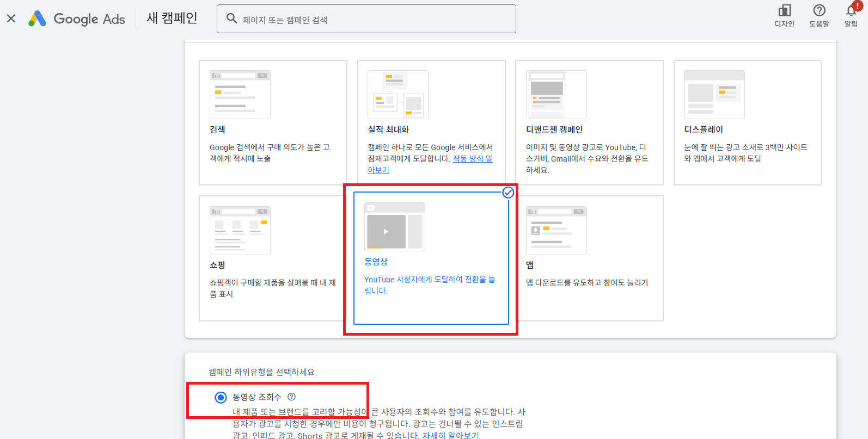Click the 실적 최대화 card title
Viewport: 868px width, 439px height.
click(x=388, y=129)
